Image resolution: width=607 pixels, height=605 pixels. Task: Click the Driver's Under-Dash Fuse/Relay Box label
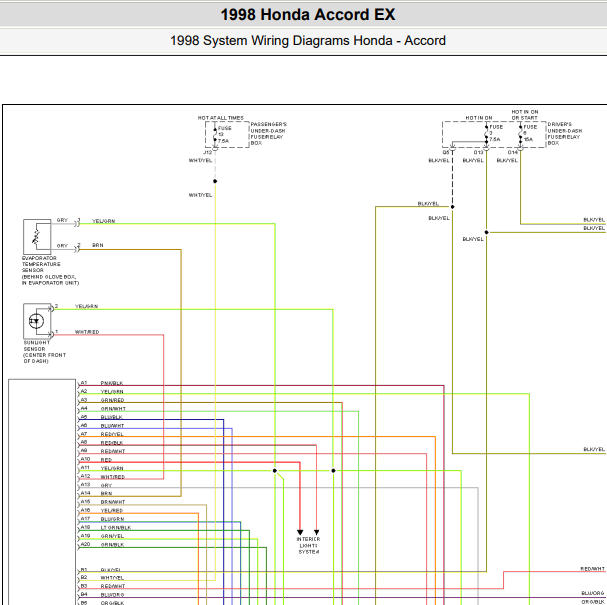(x=565, y=134)
